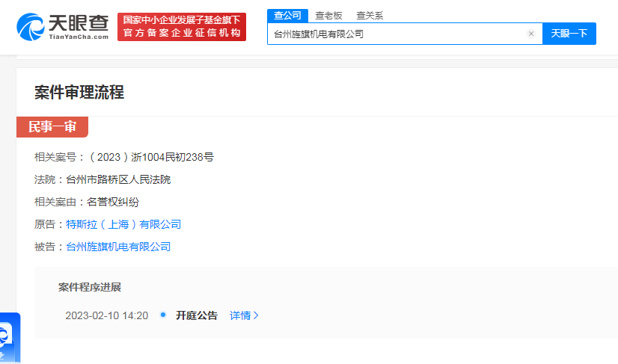Click the blue timeline dot beside 开庭公告
Image resolution: width=618 pixels, height=364 pixels.
[163, 315]
